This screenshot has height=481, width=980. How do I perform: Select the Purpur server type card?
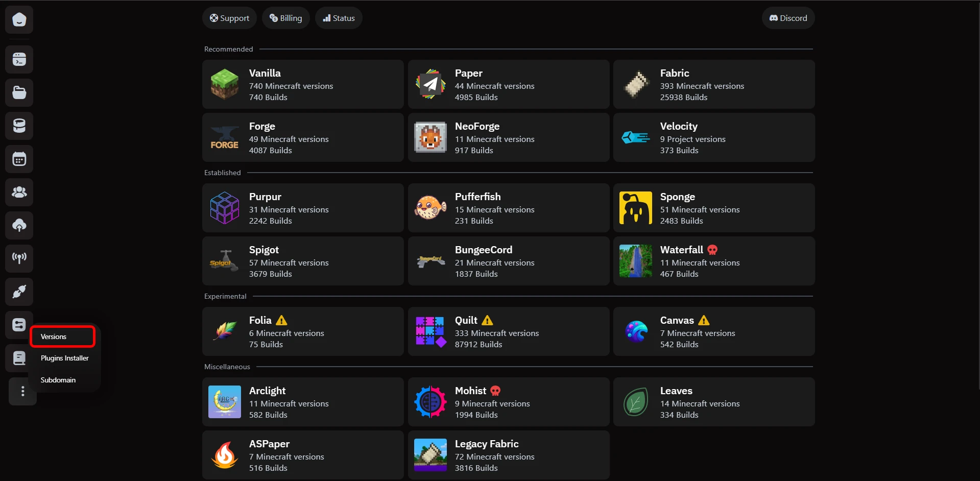303,208
